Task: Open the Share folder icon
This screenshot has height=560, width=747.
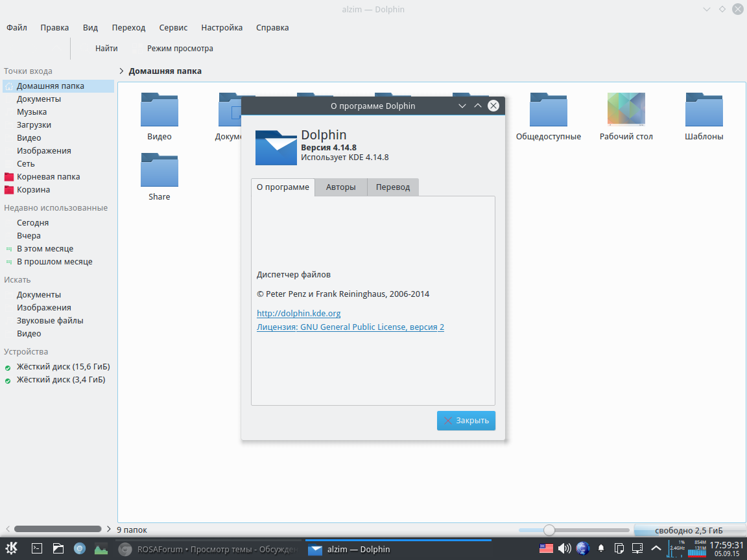Action: 159,177
